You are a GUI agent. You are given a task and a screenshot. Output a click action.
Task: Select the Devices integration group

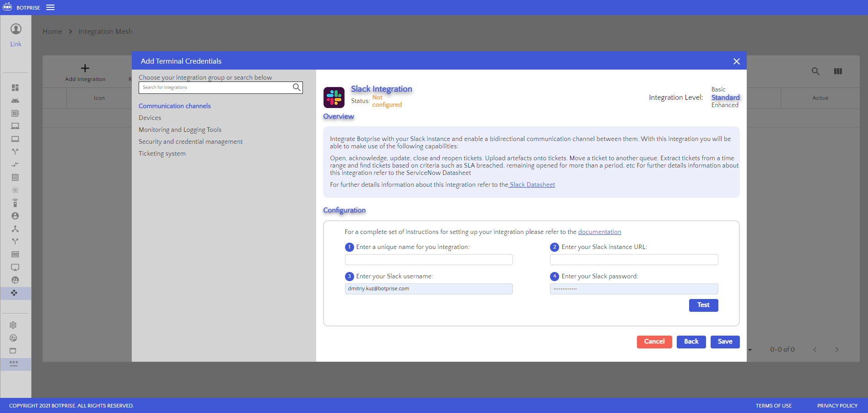tap(150, 118)
